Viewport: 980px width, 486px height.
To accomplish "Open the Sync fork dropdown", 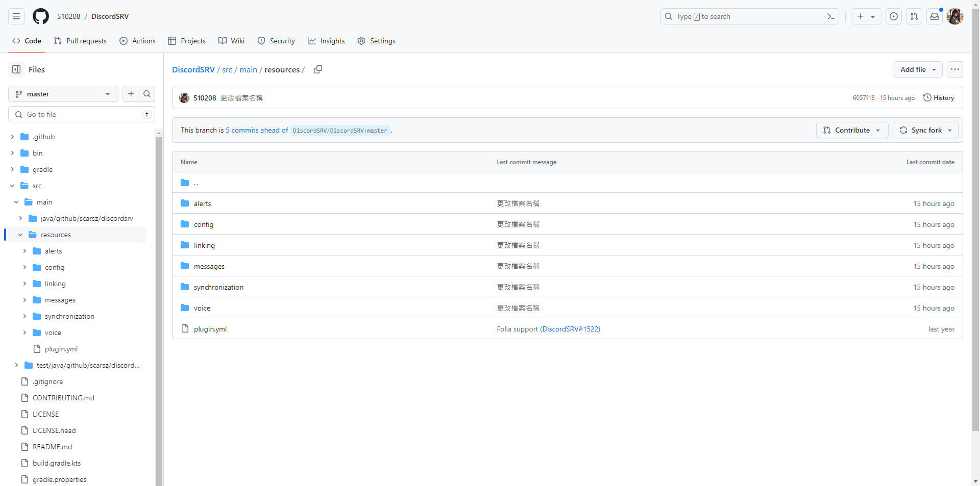I will point(925,130).
